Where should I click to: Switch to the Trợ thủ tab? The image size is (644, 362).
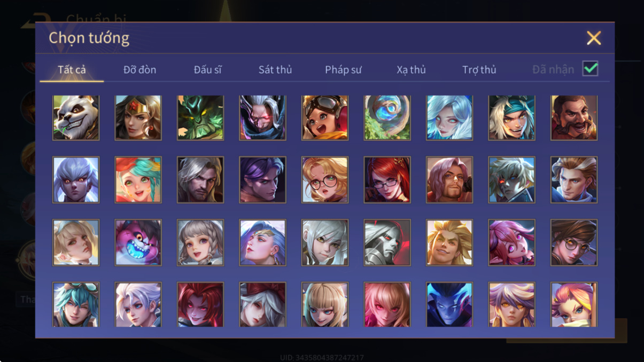click(x=479, y=69)
